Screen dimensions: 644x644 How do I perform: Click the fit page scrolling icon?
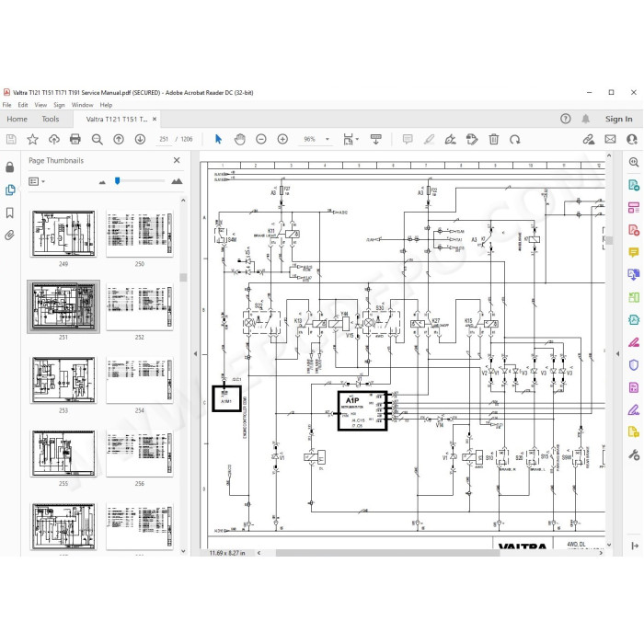349,139
